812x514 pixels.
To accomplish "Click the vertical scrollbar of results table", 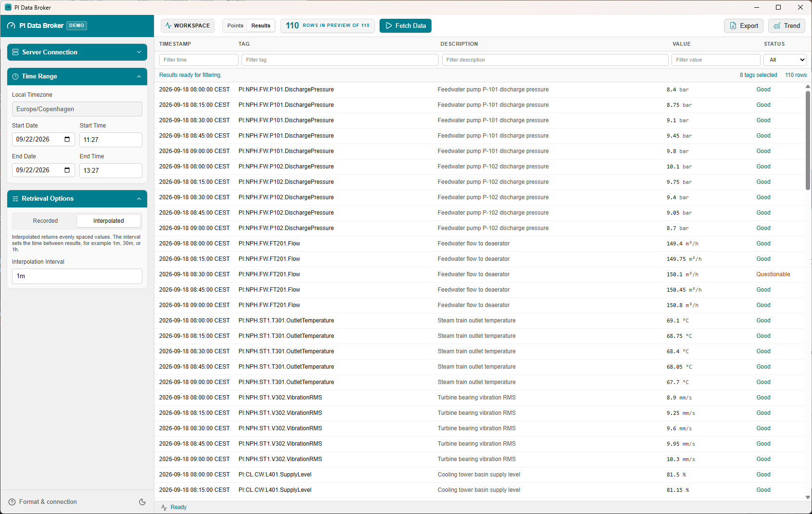I will (808, 140).
